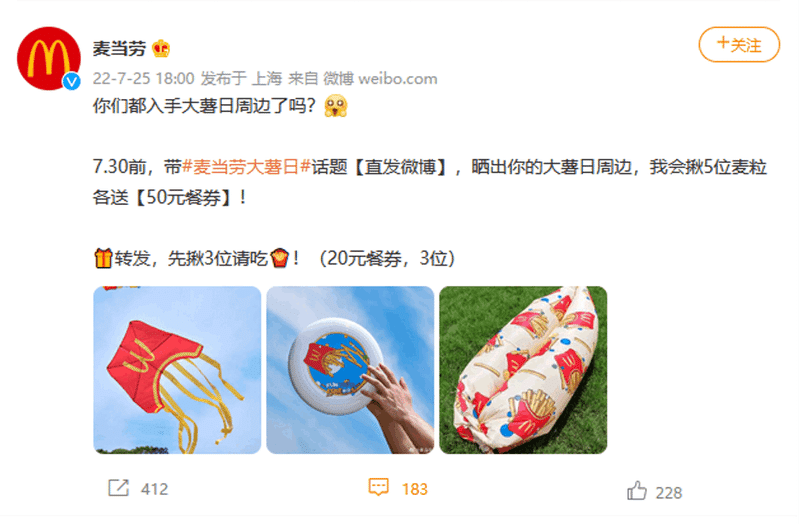Click the 22-7-25 18:00 timestamp

pyautogui.click(x=143, y=79)
